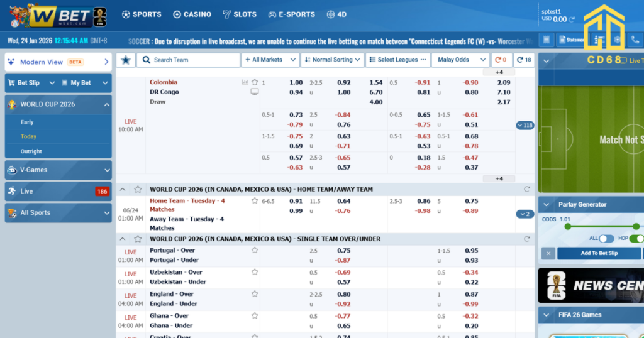Image resolution: width=644 pixels, height=338 pixels.
Task: Change the Malay Odds format dropdown
Action: [460, 60]
